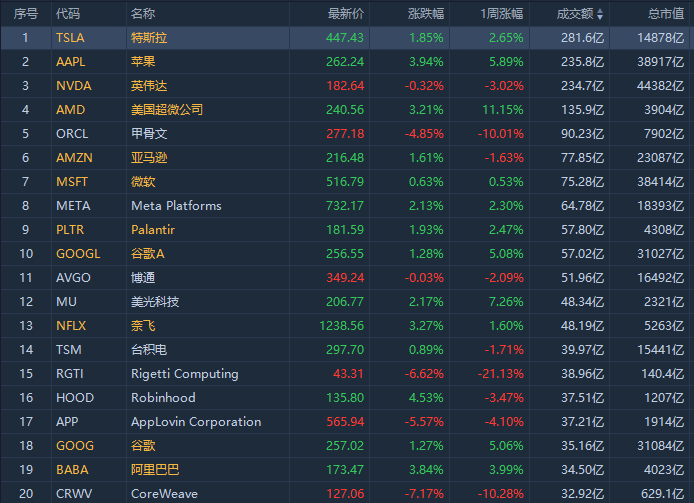Image resolution: width=694 pixels, height=503 pixels.
Task: Click the 序号 column header
Action: coord(26,14)
